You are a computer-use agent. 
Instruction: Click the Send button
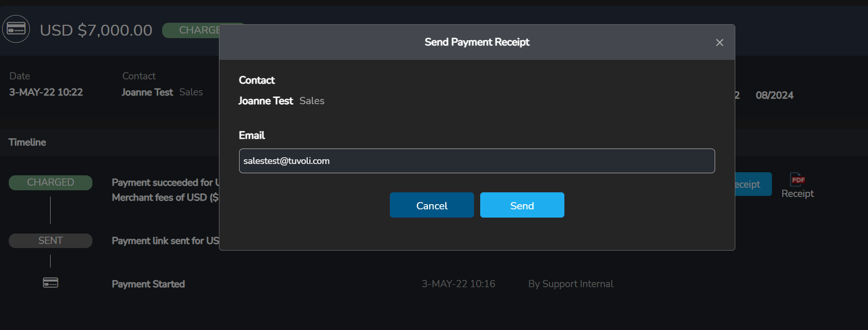tap(522, 205)
